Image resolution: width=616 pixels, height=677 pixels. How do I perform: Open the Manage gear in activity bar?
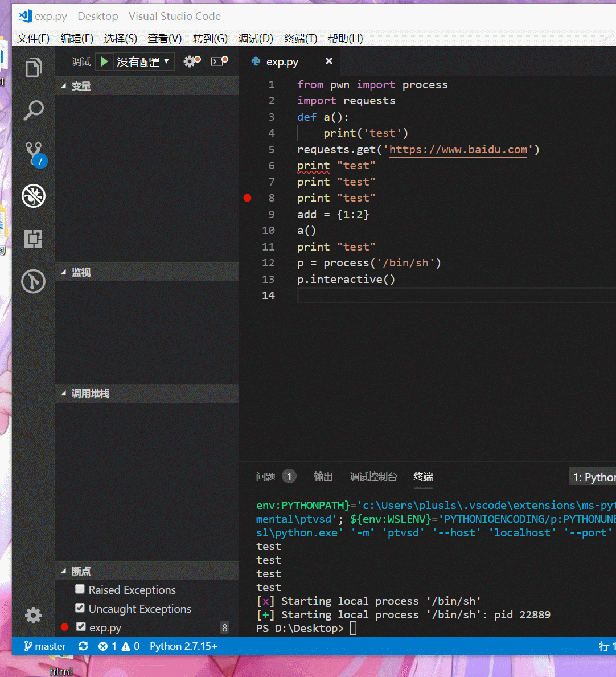pos(34,615)
